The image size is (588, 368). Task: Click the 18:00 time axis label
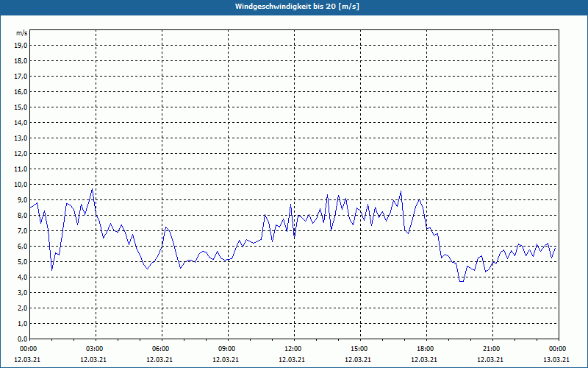click(x=426, y=349)
